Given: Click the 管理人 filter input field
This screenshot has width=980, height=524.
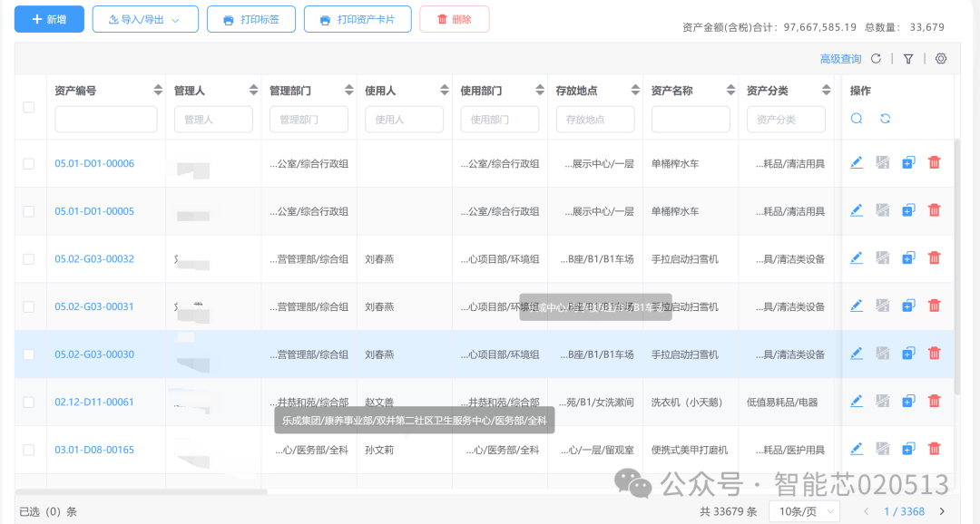Looking at the screenshot, I should 213,120.
